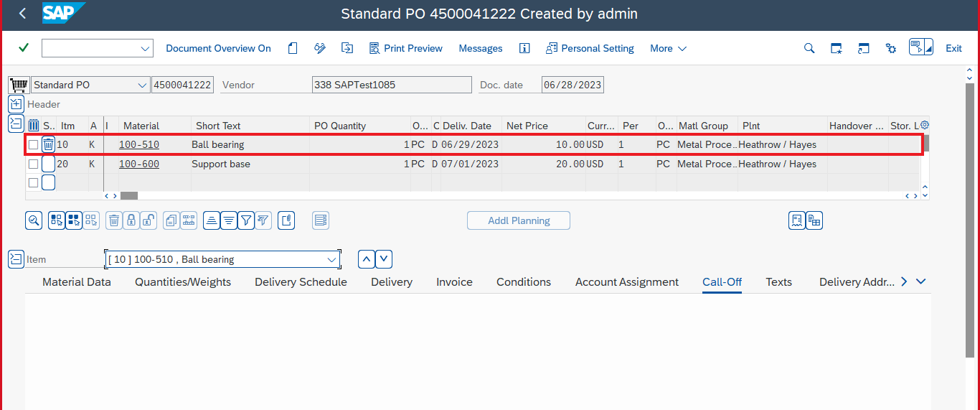The image size is (980, 410).
Task: Switch to the Conditions tab
Action: (x=524, y=282)
